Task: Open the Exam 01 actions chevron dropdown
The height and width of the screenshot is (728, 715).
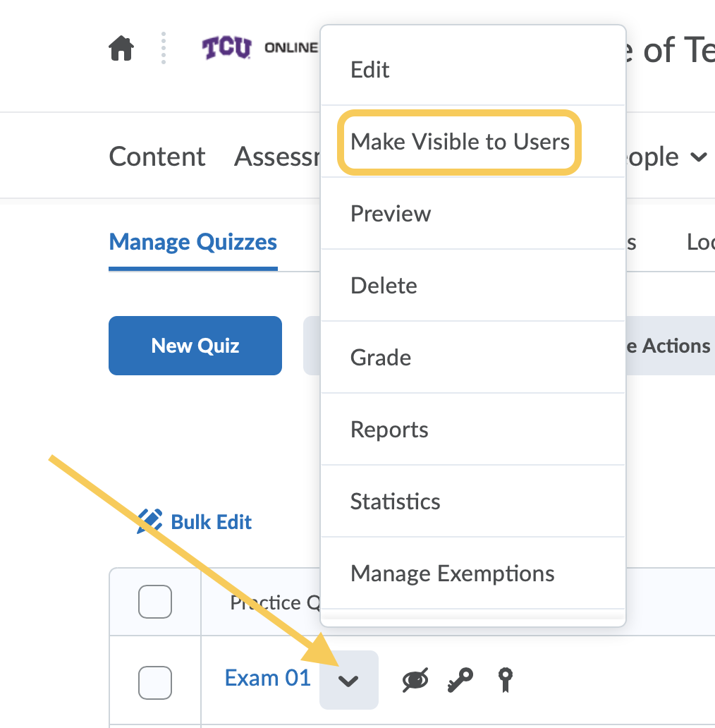Action: (x=349, y=679)
